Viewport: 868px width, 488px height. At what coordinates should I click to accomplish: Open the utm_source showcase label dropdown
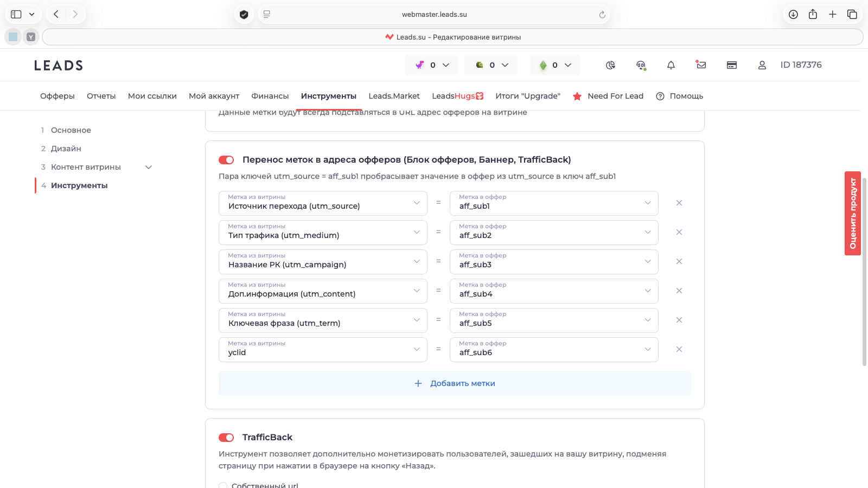[323, 203]
